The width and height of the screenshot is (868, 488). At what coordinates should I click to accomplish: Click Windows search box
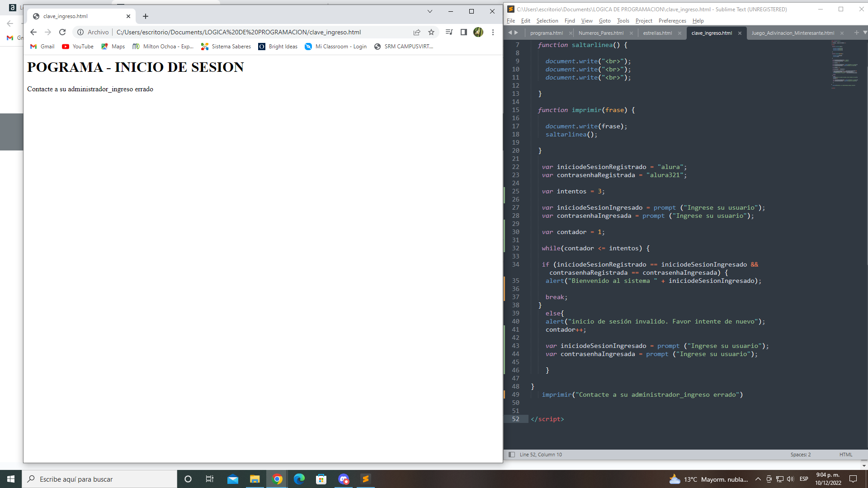(99, 479)
